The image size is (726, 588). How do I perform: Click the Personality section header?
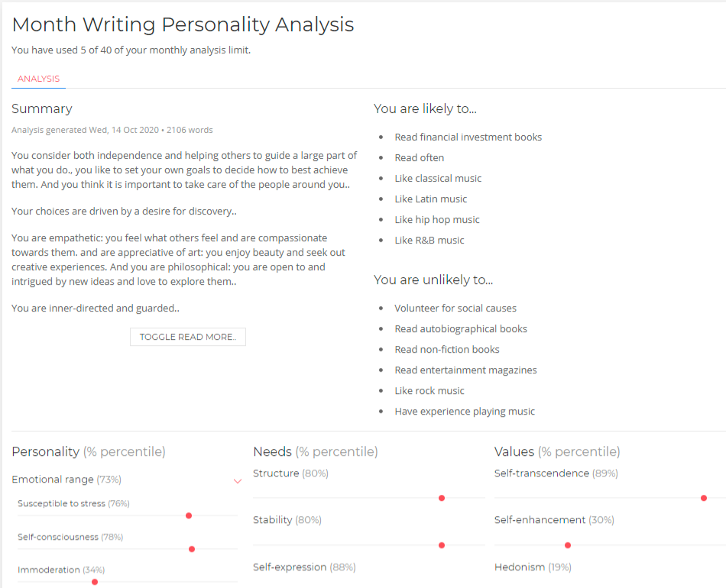click(x=44, y=451)
